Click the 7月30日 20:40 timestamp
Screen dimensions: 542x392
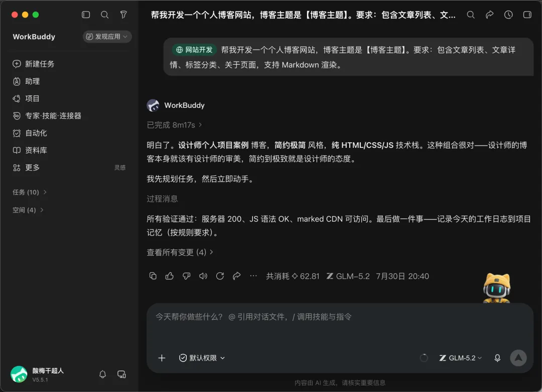[402, 276]
